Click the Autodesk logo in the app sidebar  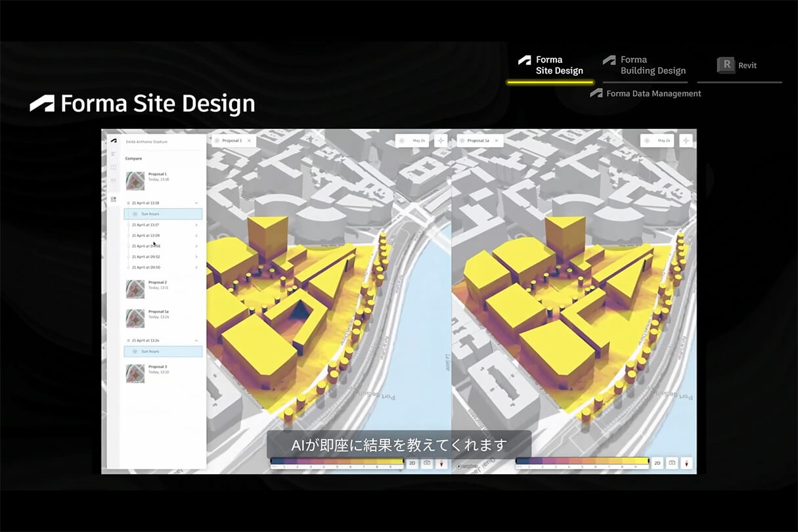point(114,141)
